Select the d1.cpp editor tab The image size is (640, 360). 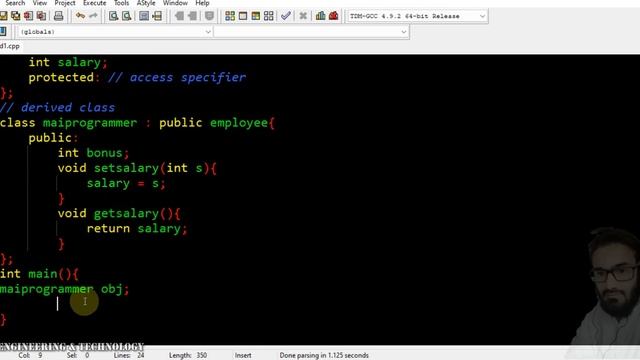coord(10,46)
